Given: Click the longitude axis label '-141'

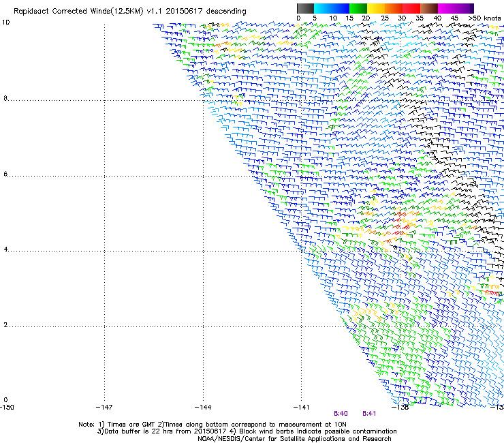Looking at the screenshot, I should click(301, 408).
